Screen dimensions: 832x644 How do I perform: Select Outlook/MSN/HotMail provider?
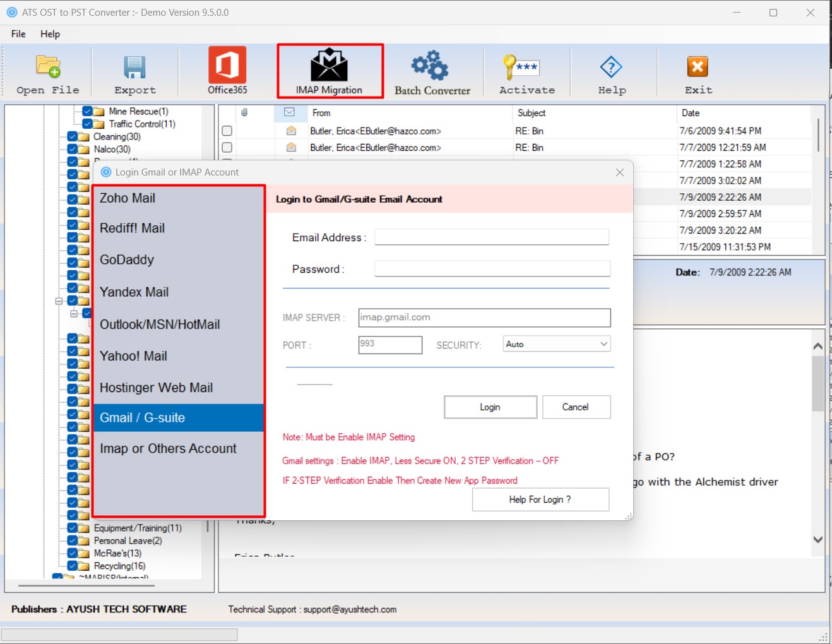178,324
